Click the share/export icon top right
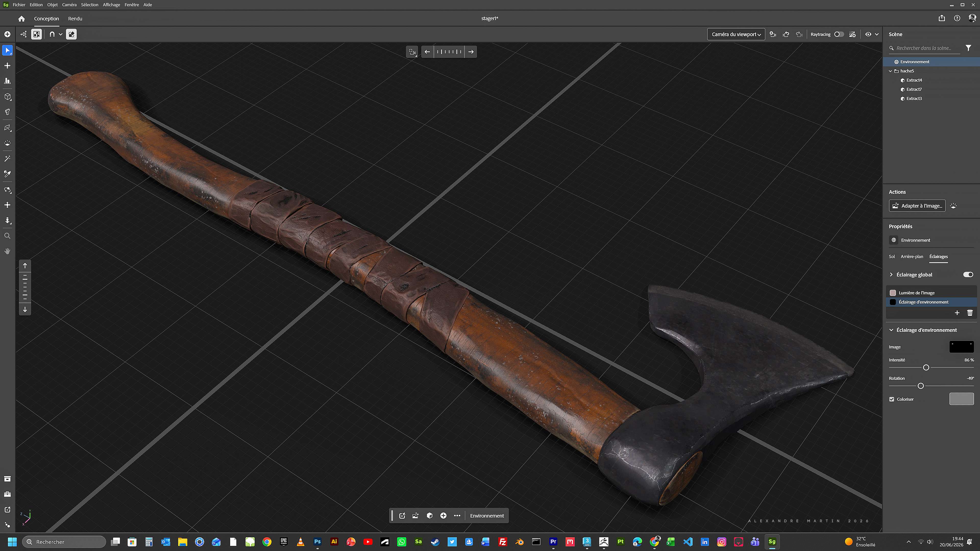The width and height of the screenshot is (980, 551). pyautogui.click(x=941, y=18)
